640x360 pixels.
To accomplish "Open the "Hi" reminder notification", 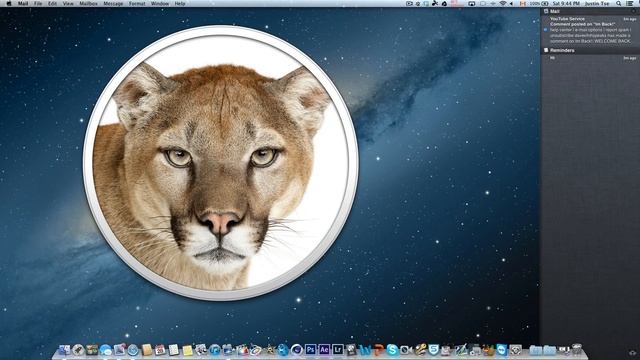I will [x=590, y=58].
